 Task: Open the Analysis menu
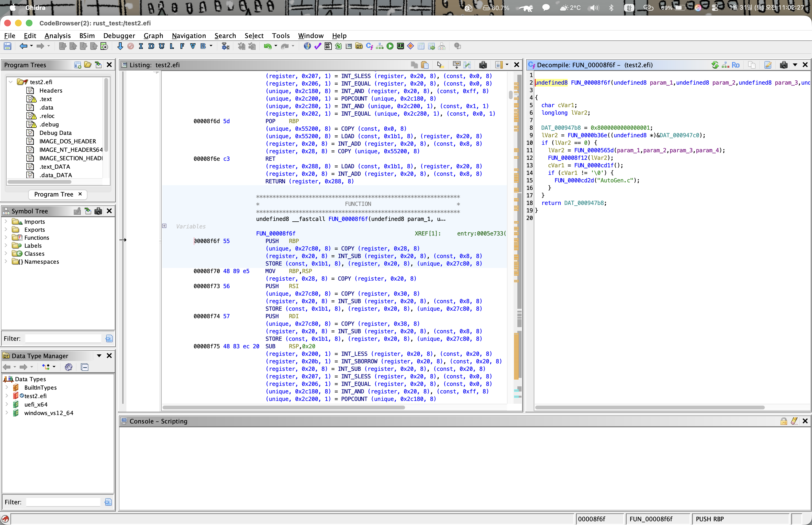tap(57, 35)
